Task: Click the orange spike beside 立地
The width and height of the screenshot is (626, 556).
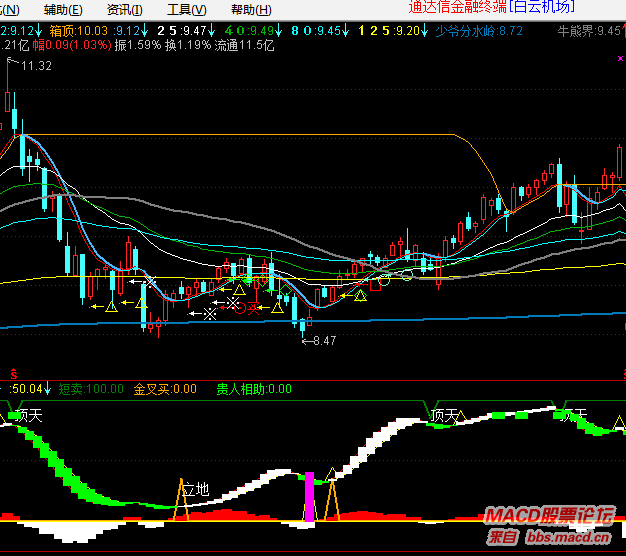Action: pyautogui.click(x=181, y=500)
